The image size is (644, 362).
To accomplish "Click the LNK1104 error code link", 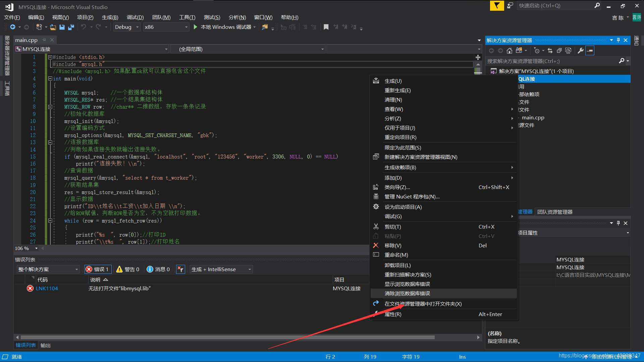I will tap(47, 288).
